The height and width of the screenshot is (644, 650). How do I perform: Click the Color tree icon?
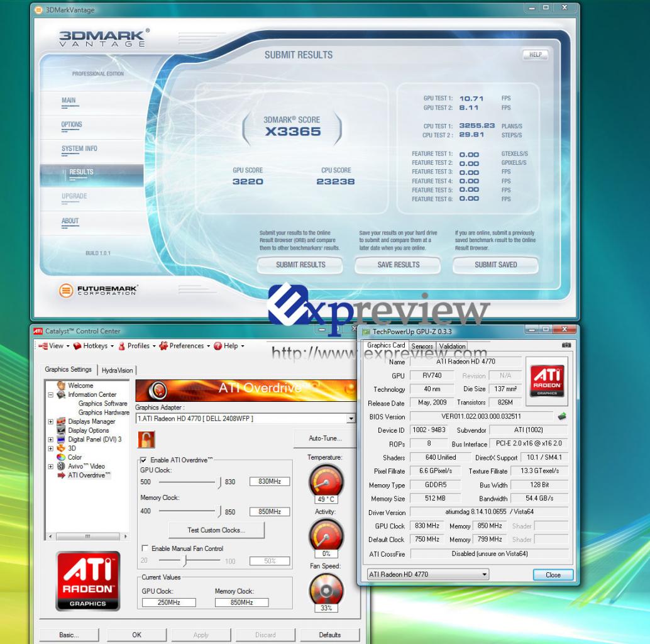point(62,457)
